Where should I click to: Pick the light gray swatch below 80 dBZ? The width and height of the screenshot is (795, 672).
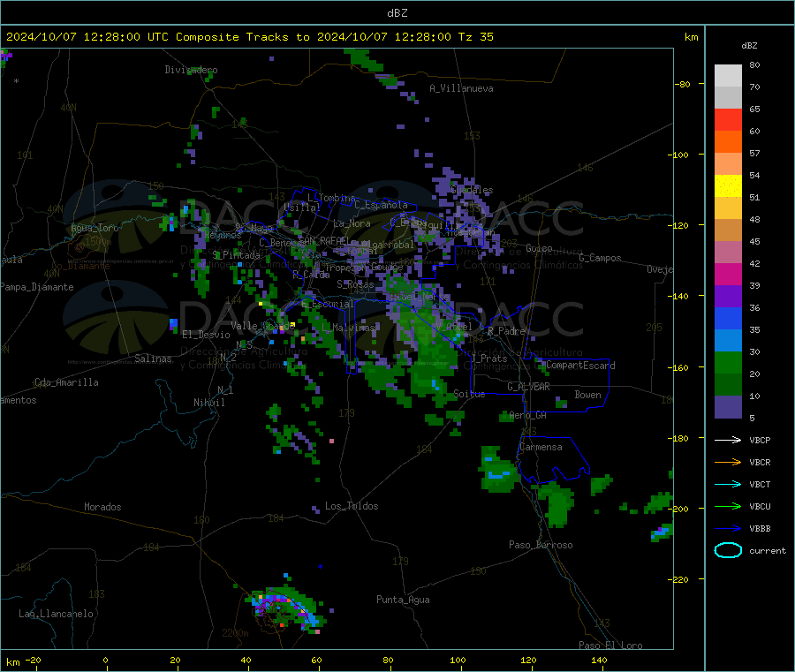[728, 76]
